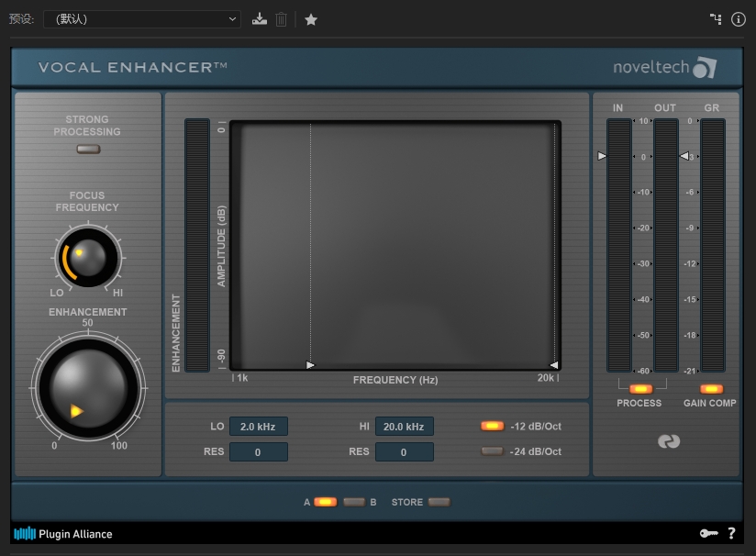
Task: Click the link icon under the meters
Action: coord(669,440)
